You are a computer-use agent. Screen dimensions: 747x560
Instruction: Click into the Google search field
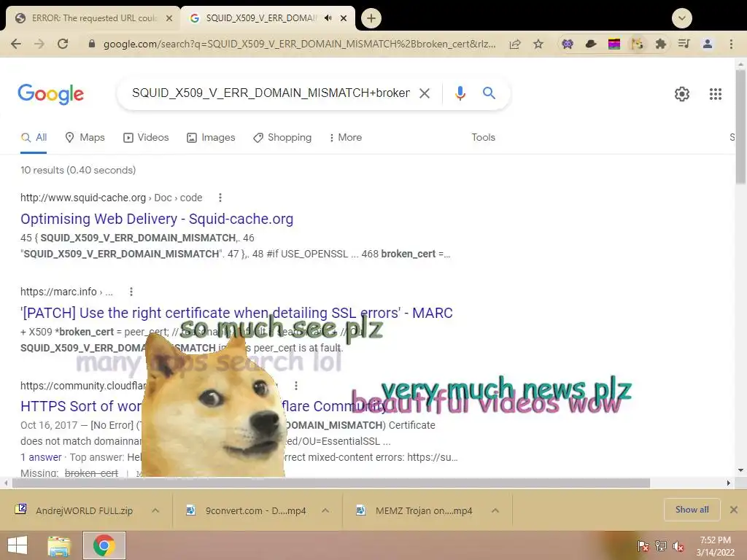271,93
